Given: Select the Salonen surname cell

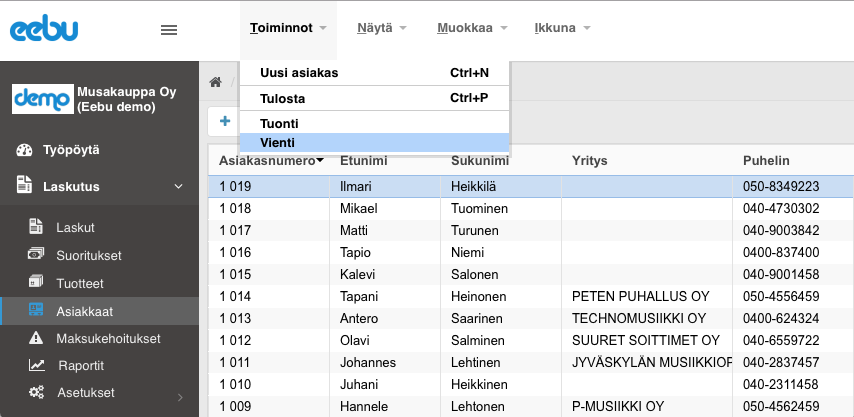Looking at the screenshot, I should click(x=501, y=274).
